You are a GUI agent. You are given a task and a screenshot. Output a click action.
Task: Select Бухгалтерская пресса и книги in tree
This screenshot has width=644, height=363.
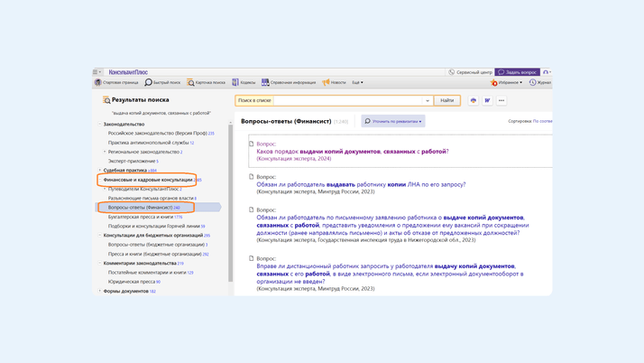144,217
